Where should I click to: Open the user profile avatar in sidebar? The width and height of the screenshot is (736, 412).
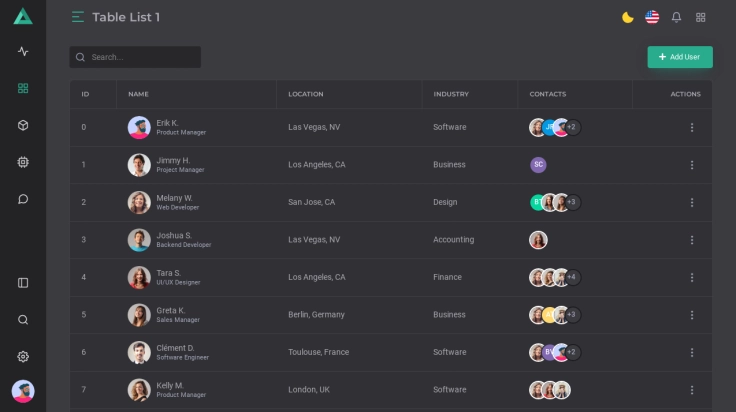click(23, 391)
